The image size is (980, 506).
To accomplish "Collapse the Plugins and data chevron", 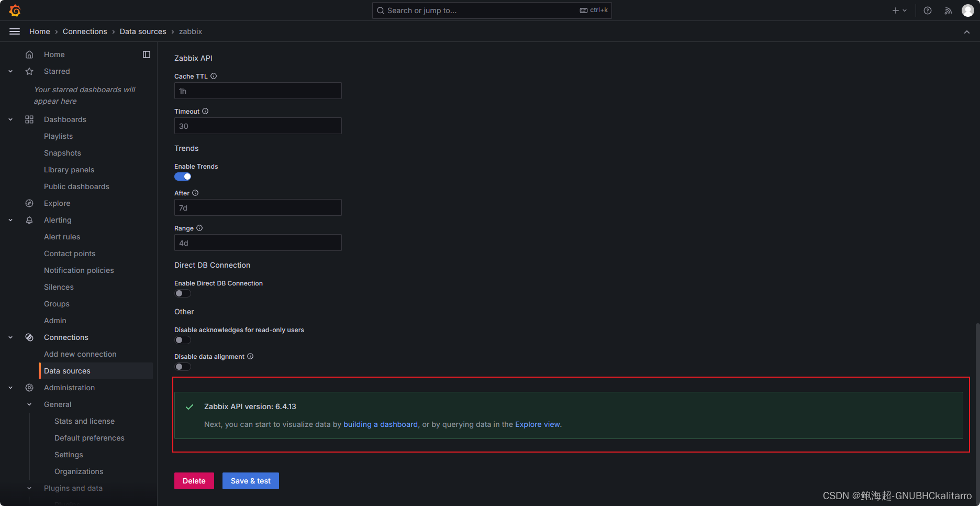I will [29, 488].
